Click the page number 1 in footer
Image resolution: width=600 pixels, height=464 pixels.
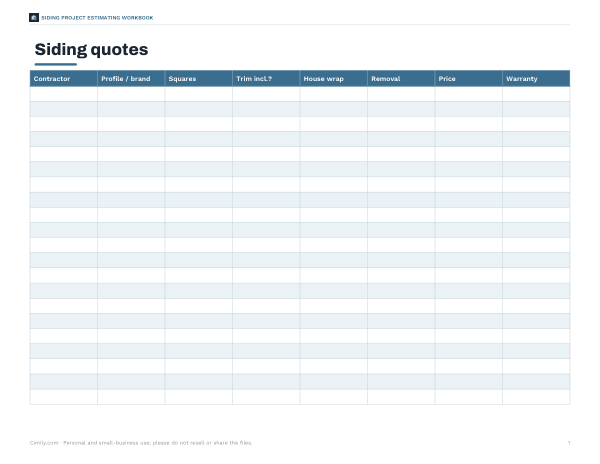point(569,443)
